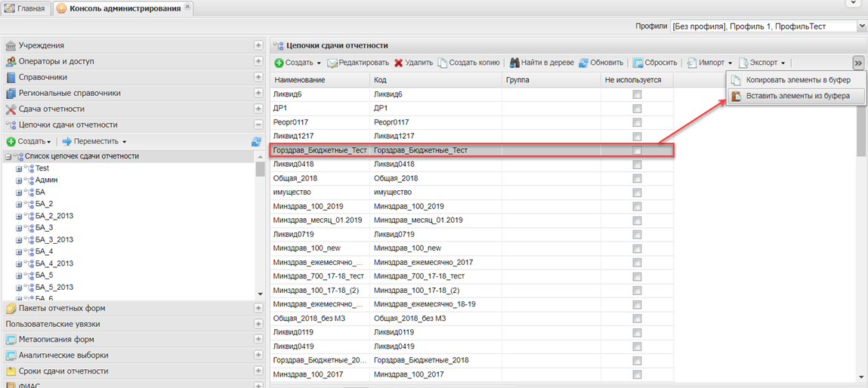Select 'Вставить элементы из буфера' menu item

click(798, 96)
